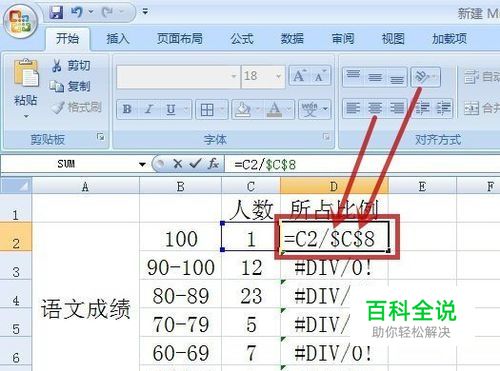Toggle underline formatting
This screenshot has height=371, width=500.
pyautogui.click(x=171, y=109)
